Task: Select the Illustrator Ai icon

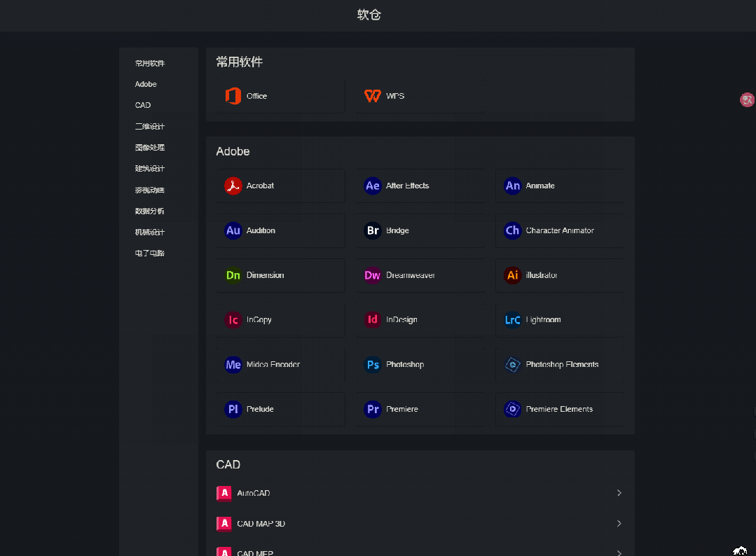Action: pos(513,275)
